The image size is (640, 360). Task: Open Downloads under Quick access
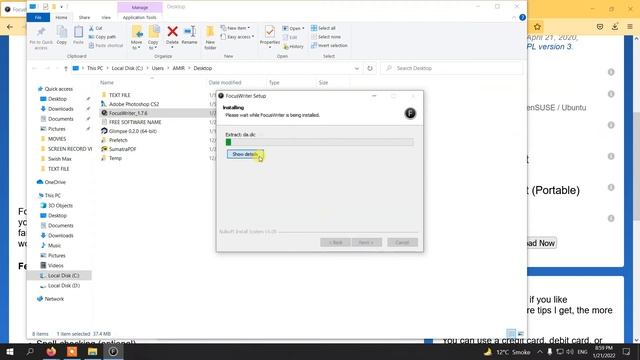coord(60,109)
